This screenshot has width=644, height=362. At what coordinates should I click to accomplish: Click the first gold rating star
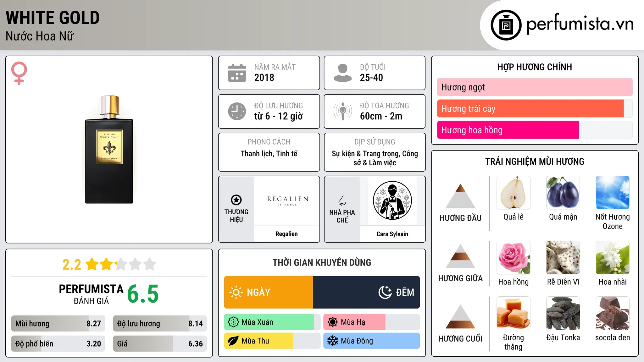click(92, 264)
